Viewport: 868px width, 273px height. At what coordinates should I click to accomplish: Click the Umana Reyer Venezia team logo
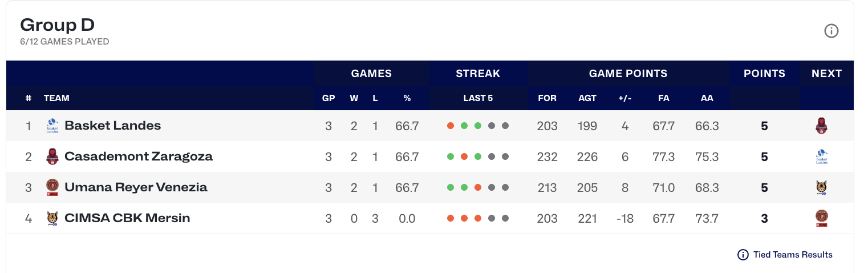pyautogui.click(x=52, y=187)
